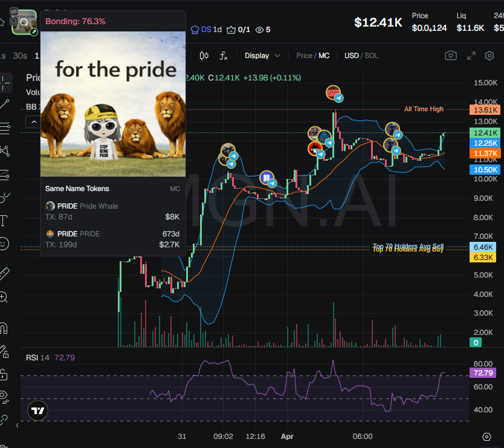Click the TradingView logo badge
The image size is (504, 448).
coord(37,411)
